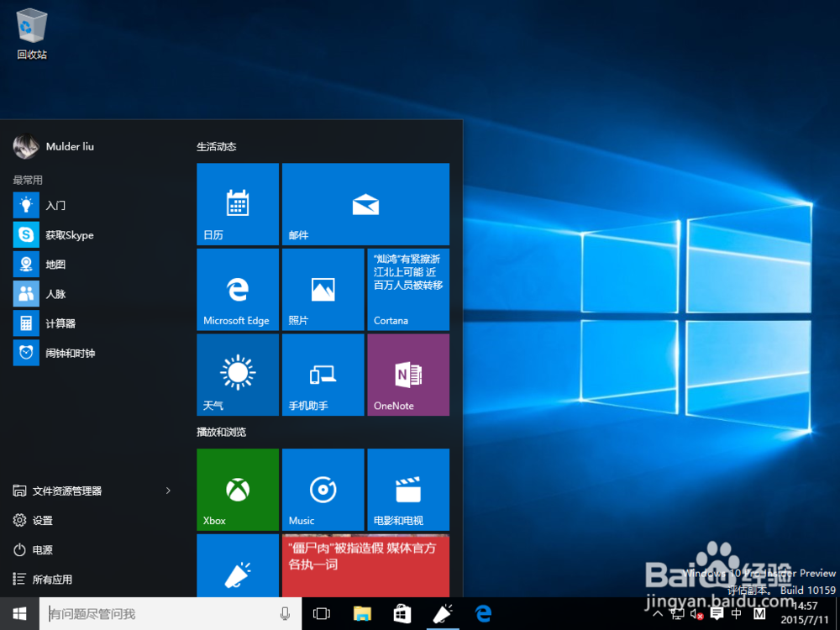The image size is (840, 630).
Task: Open the network tray icon
Action: 677,614
